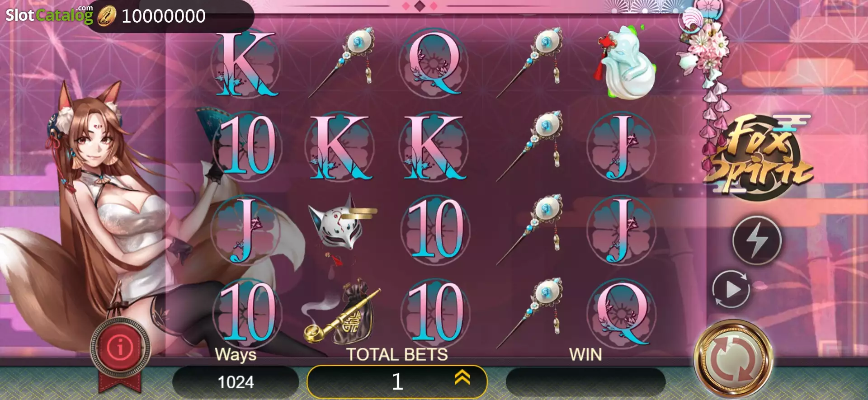Open the SlotCatalog logo link

49,15
